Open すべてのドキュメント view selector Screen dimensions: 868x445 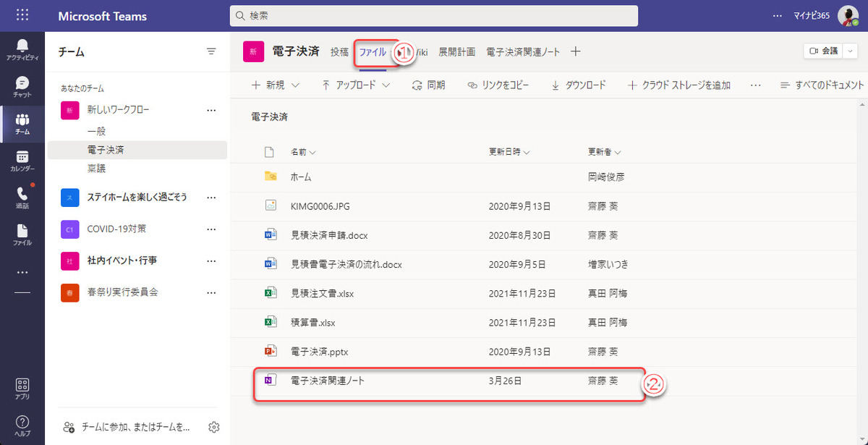(x=823, y=85)
